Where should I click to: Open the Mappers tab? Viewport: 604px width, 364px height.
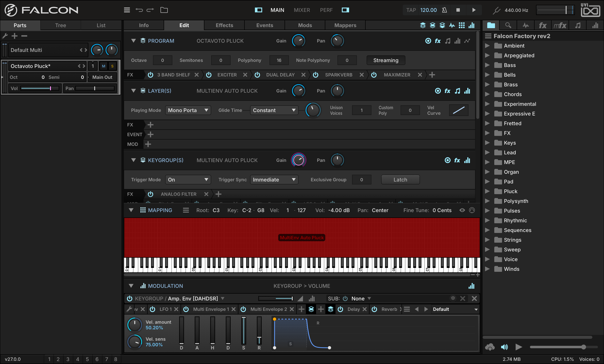tap(345, 25)
